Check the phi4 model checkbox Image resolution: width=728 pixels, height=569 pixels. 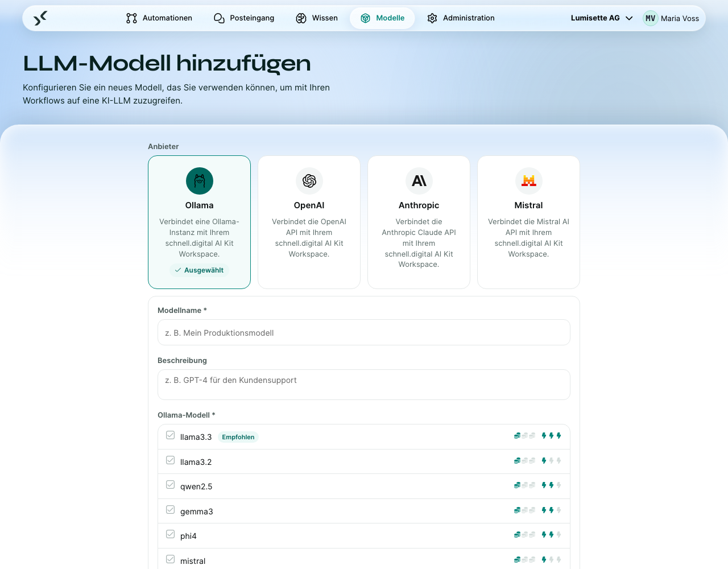170,534
